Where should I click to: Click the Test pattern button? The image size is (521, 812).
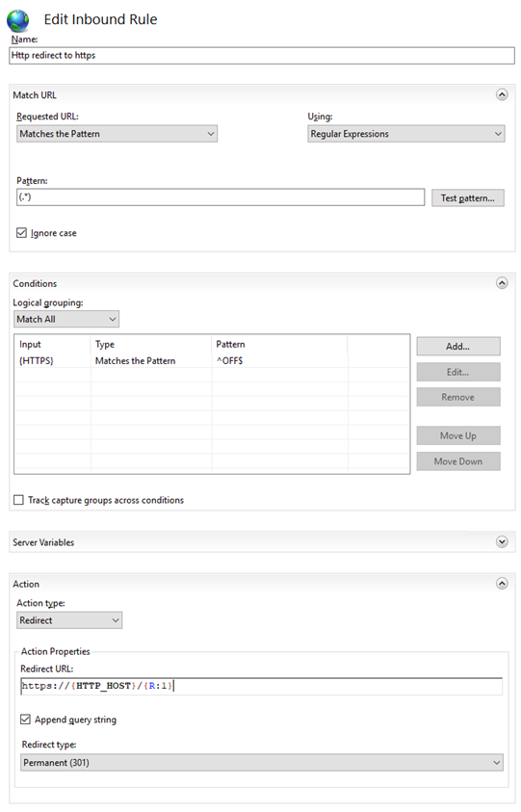pyautogui.click(x=468, y=197)
